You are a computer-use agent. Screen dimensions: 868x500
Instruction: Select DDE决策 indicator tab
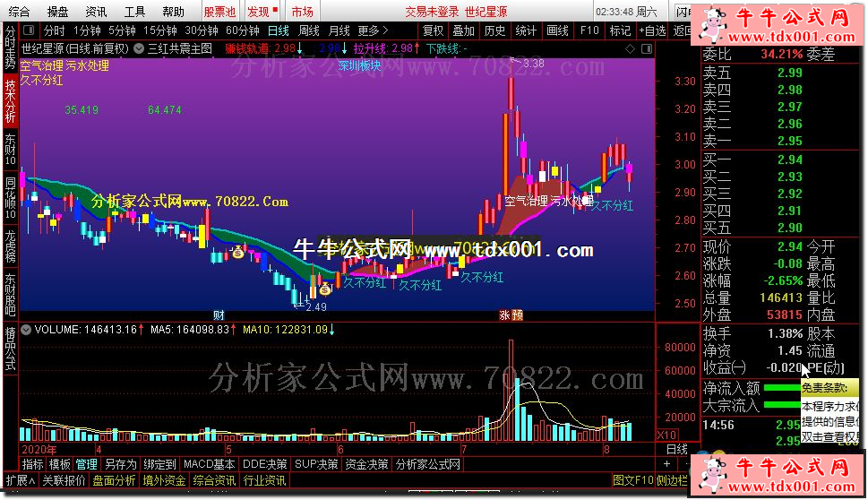point(264,464)
